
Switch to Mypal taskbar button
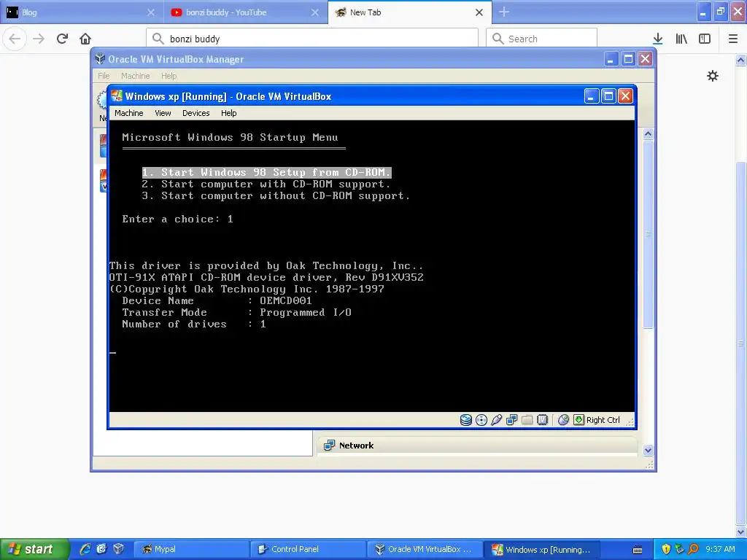191,549
